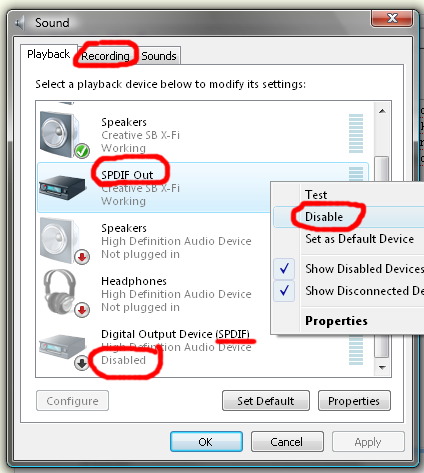Click the SPDIF Out device icon
The width and height of the screenshot is (424, 473).
(x=62, y=188)
